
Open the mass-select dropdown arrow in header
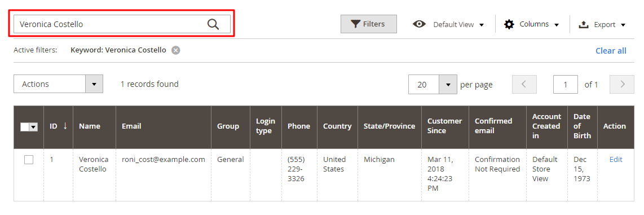[33, 128]
